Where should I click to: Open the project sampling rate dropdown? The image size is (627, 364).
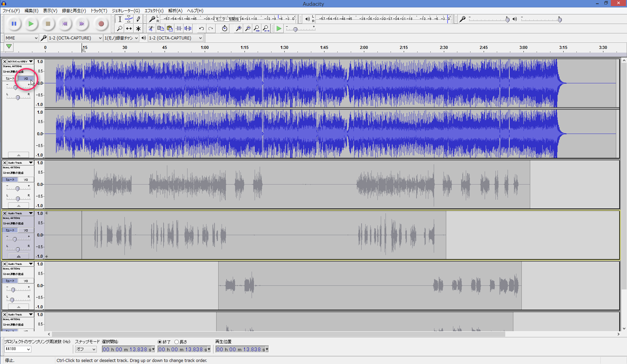pyautogui.click(x=18, y=349)
